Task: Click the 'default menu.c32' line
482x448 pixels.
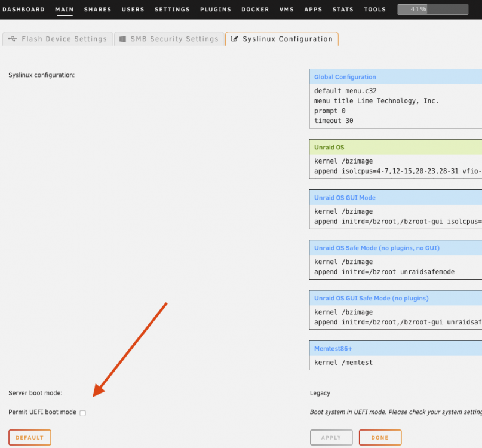Action: tap(345, 91)
